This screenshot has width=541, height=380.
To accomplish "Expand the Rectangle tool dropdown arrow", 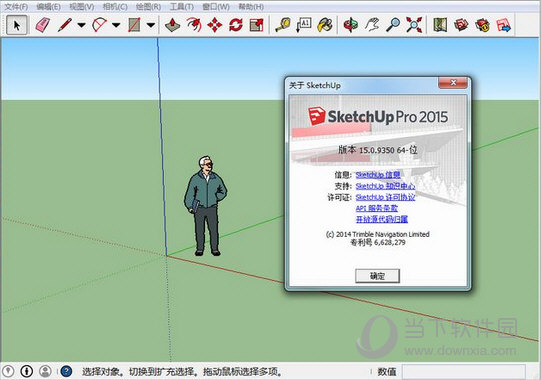I will 151,25.
